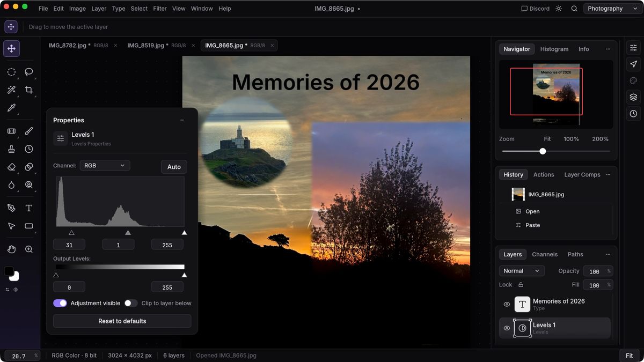Open the Channel RGB dropdown
Screen dimensions: 644x362
pyautogui.click(x=105, y=166)
